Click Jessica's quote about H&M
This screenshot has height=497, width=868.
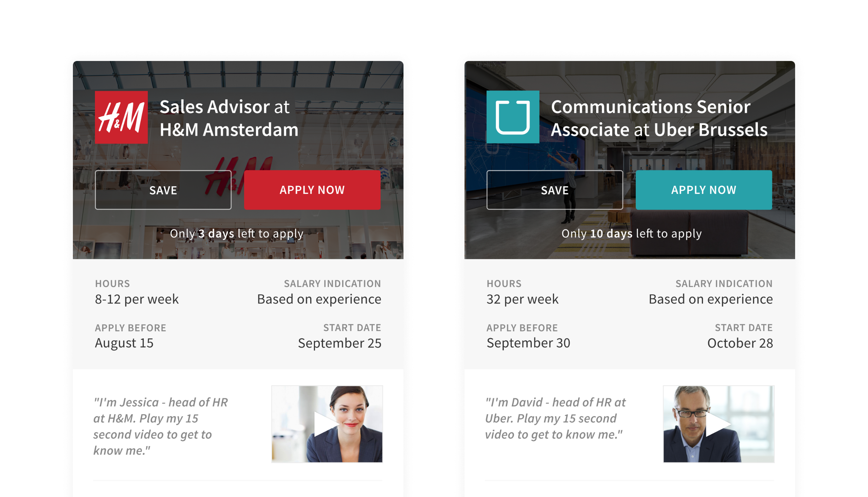pos(161,426)
